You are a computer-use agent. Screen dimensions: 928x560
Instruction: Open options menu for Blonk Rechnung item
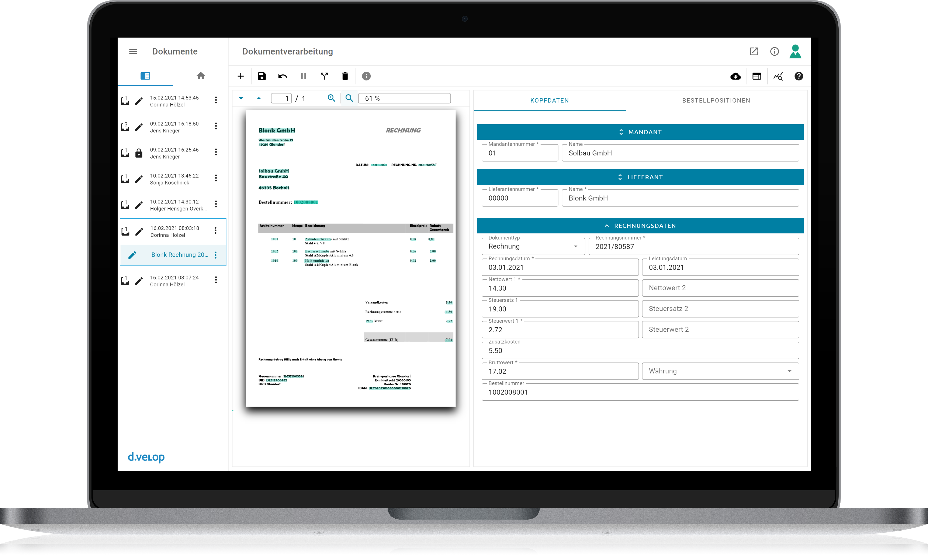point(215,255)
